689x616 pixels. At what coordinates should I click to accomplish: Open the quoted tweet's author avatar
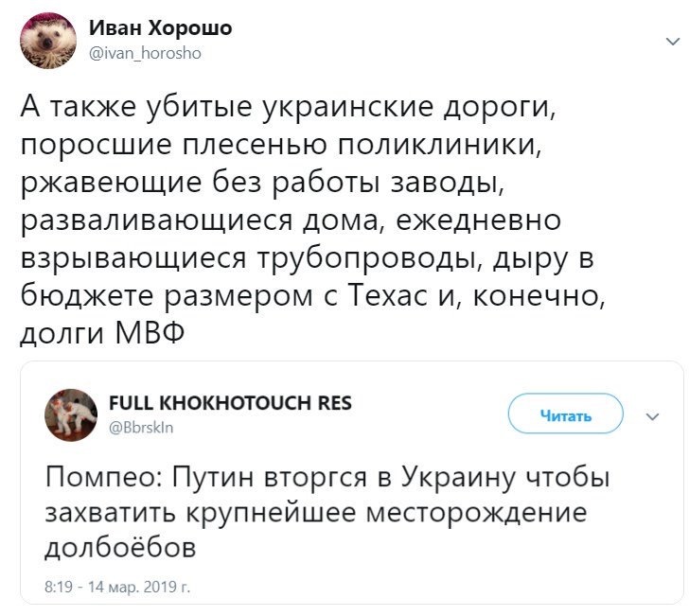tap(71, 414)
